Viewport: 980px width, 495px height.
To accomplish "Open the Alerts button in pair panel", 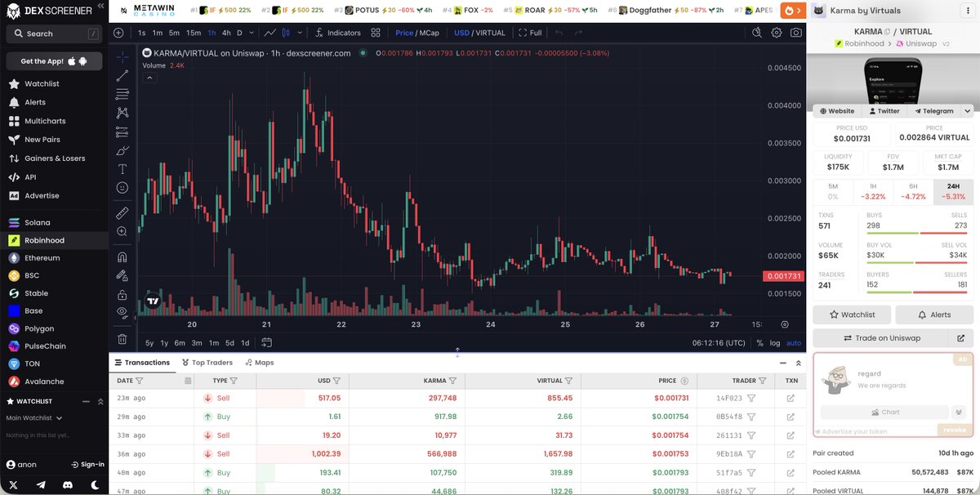I will [934, 314].
